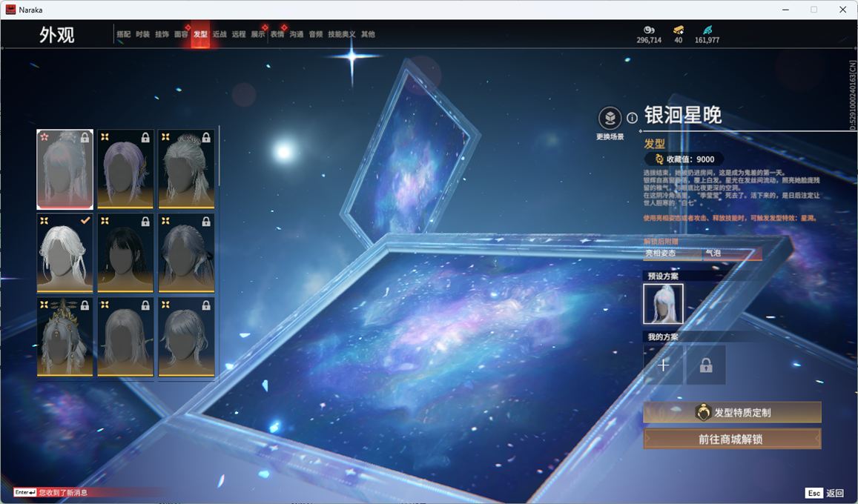
Task: Click Esc 返回 to go back
Action: 825,493
